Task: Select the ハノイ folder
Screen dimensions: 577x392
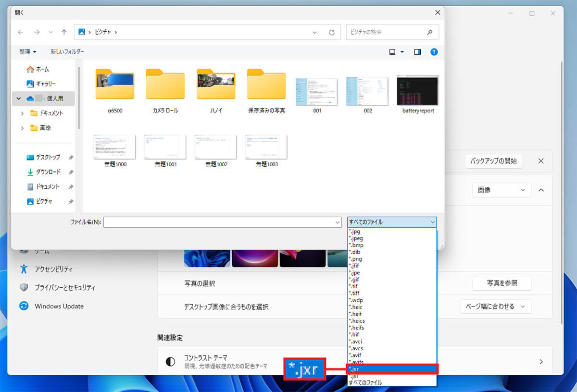Action: pos(216,84)
